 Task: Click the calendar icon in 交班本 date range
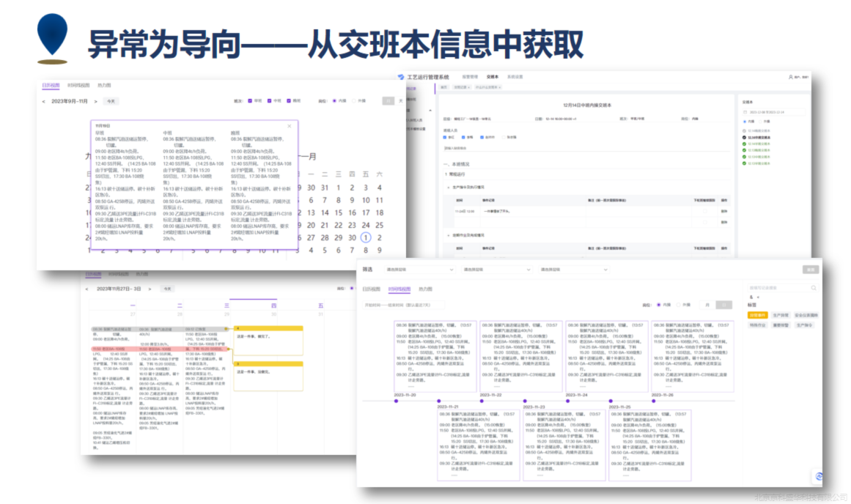click(x=745, y=112)
